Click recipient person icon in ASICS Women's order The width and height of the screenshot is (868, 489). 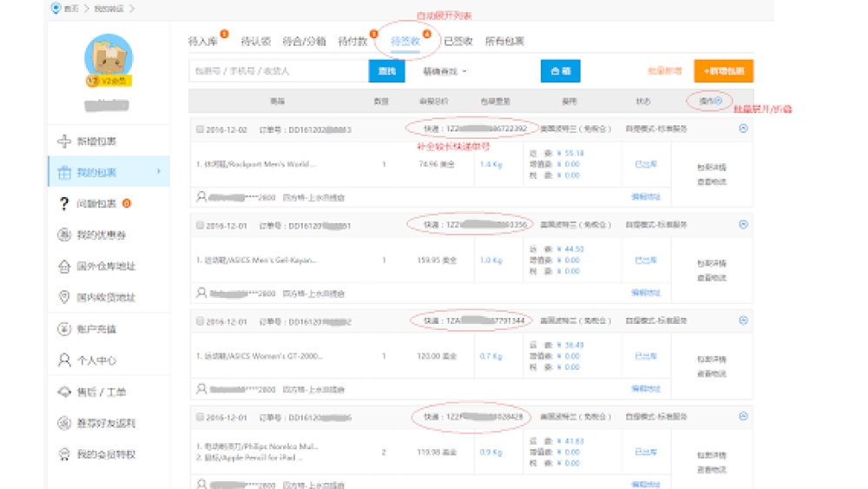point(201,389)
